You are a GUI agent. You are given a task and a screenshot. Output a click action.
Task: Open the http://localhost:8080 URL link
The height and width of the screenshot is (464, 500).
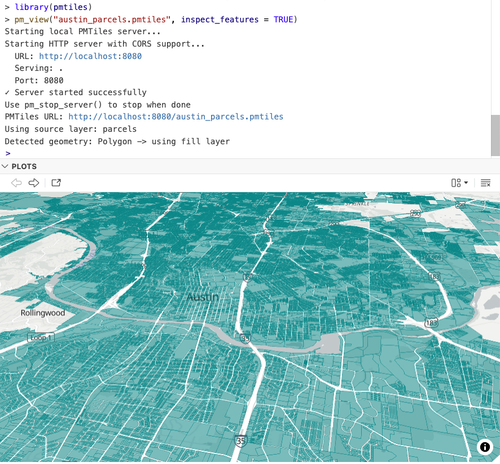click(90, 56)
